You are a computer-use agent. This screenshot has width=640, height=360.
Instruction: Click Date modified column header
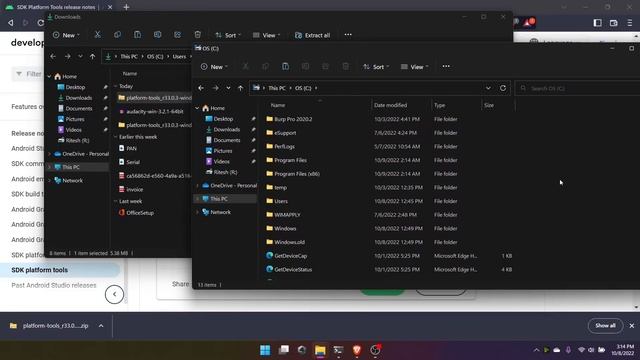click(391, 105)
